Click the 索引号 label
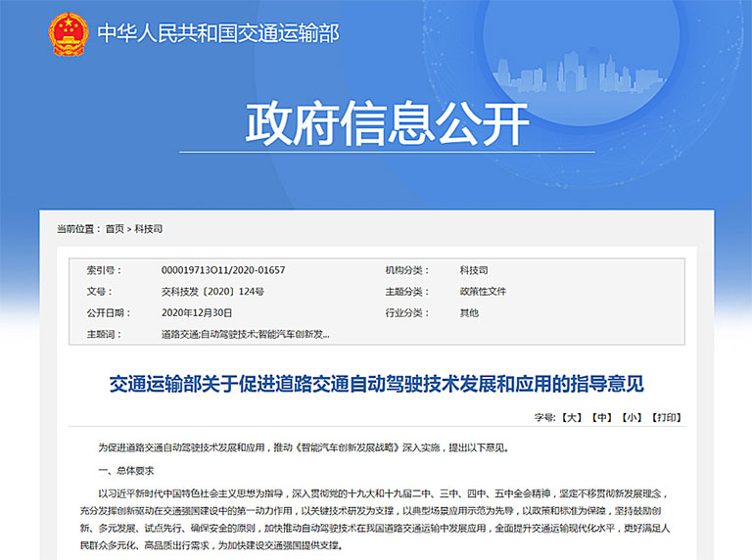Viewport: 752px width, 560px height. tap(104, 270)
